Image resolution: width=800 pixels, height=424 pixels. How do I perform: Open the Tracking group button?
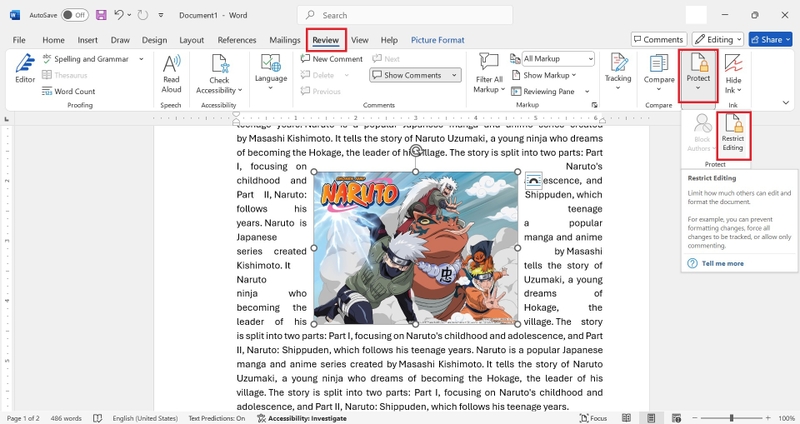618,71
